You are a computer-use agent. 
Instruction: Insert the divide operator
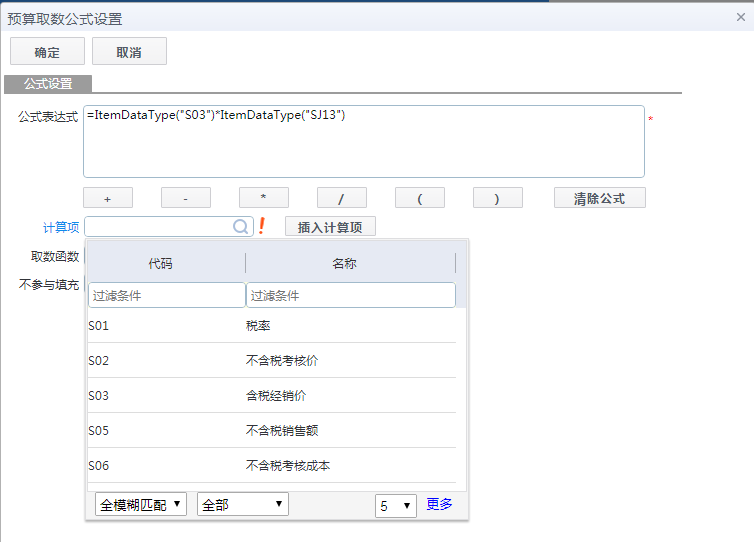[342, 198]
